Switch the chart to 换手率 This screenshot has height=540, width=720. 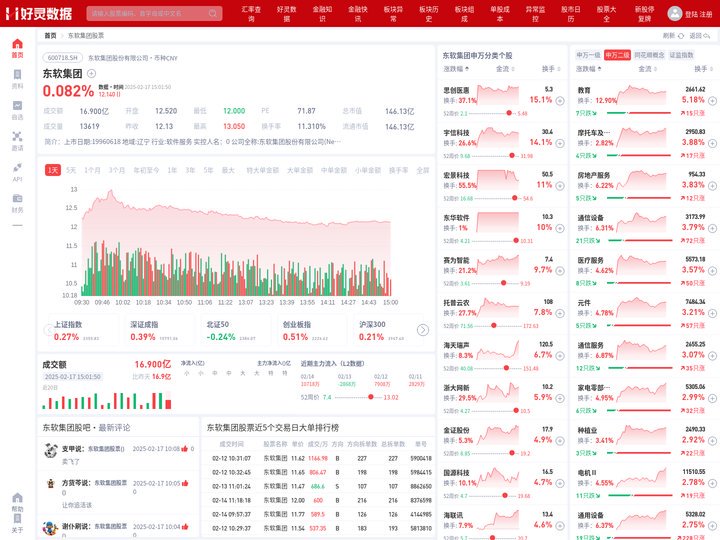tap(399, 170)
